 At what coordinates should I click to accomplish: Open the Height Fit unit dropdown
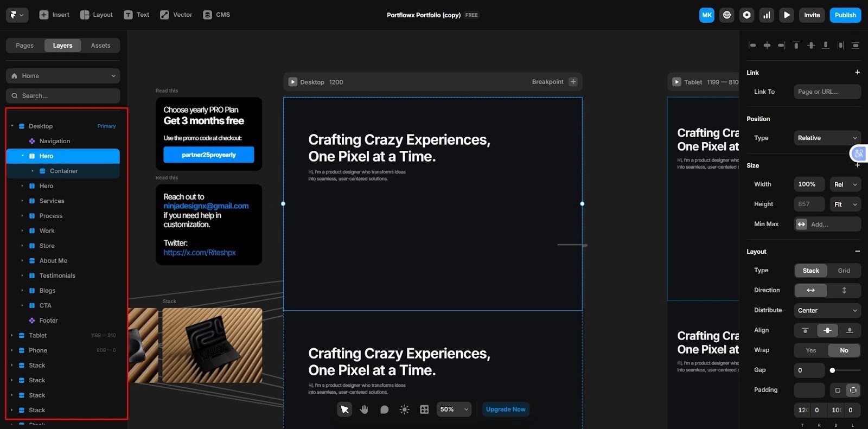pos(845,204)
